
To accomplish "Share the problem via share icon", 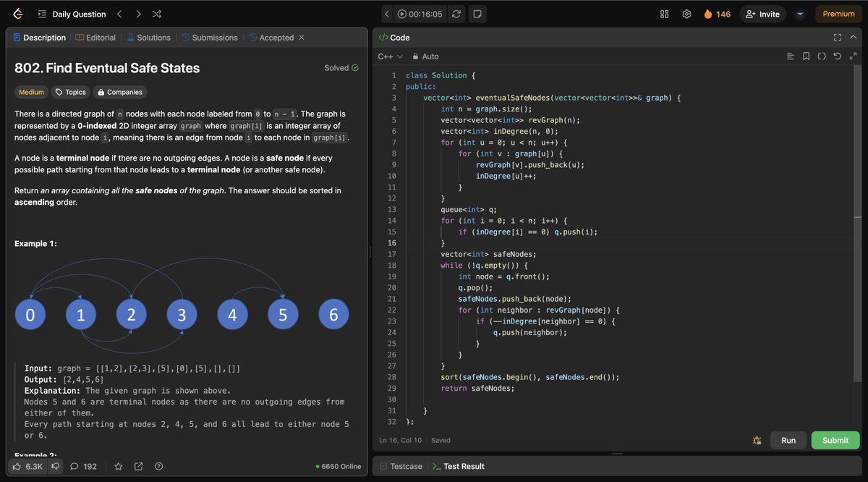I will 137,466.
